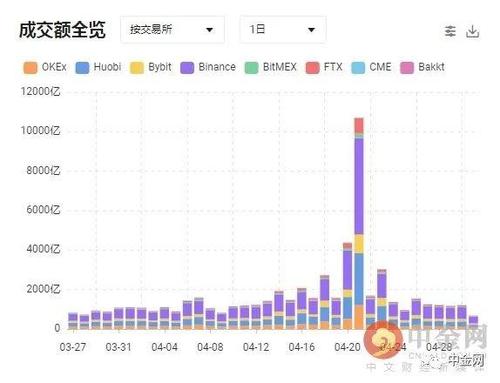Image resolution: width=500 pixels, height=383 pixels.
Task: Toggle the Bybit series in the legend
Action: pyautogui.click(x=151, y=67)
